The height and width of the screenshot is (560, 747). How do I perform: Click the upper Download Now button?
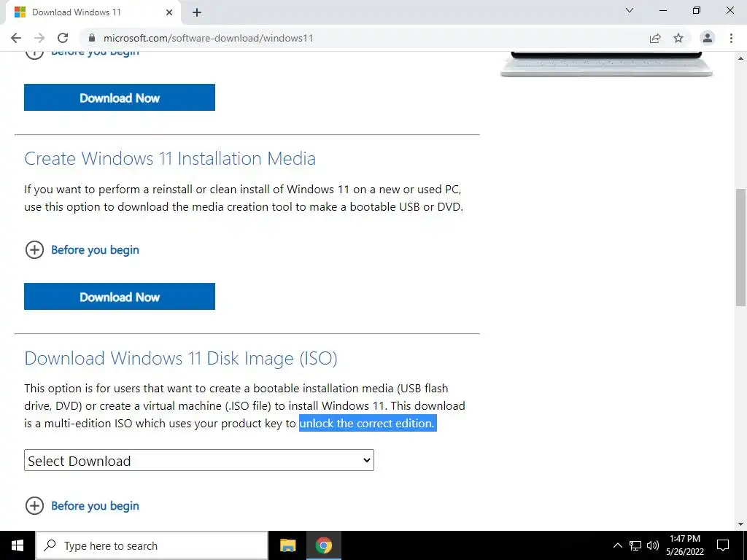(120, 97)
